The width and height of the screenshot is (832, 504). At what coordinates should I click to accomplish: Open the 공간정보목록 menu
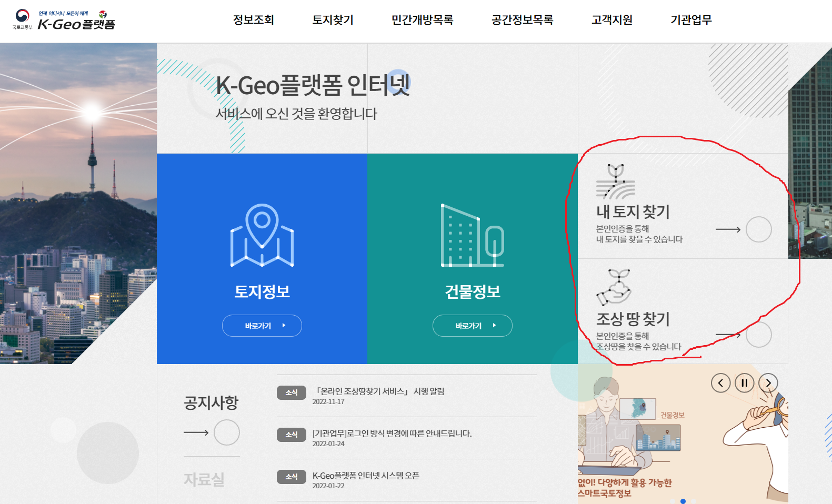[x=523, y=20]
